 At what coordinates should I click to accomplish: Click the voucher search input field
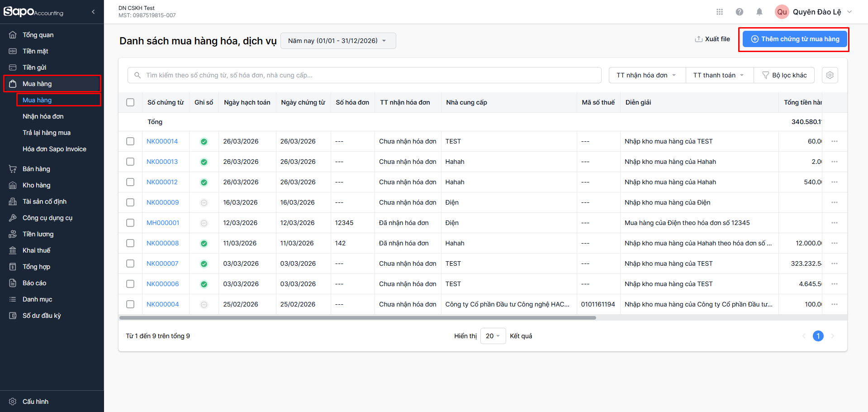[x=365, y=75]
